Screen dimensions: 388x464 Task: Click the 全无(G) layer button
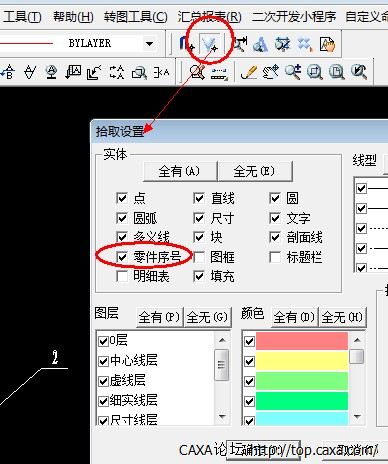[x=207, y=317]
